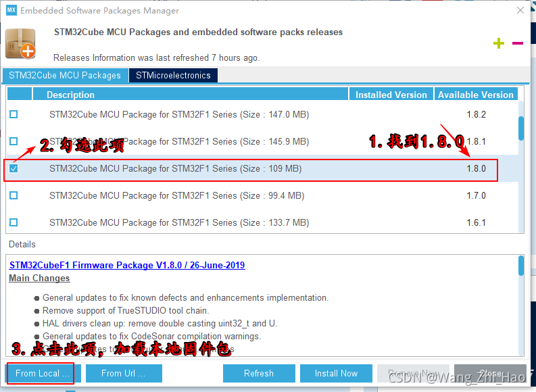The height and width of the screenshot is (392, 536).
Task: Click available version 1.6.1 cell
Action: [476, 222]
